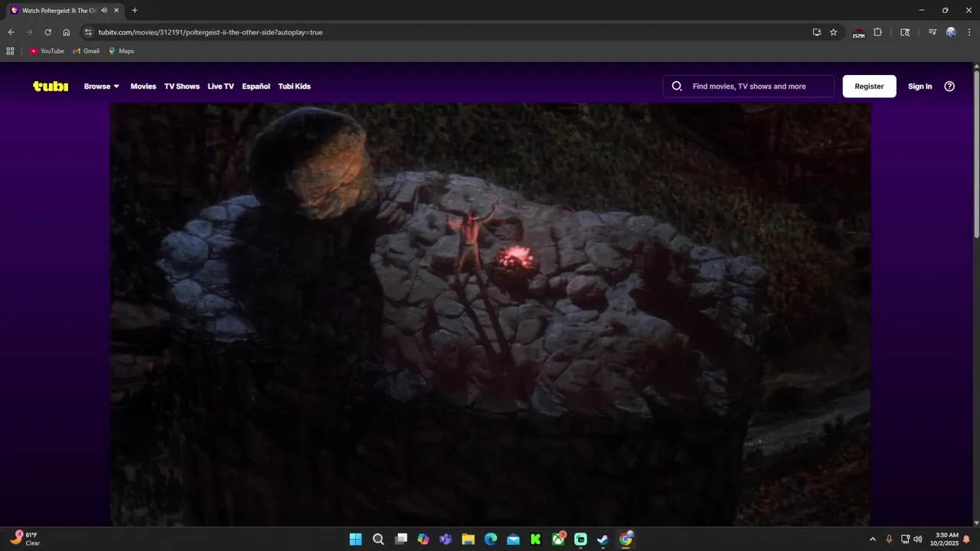Viewport: 980px width, 551px height.
Task: Show hidden system tray icons chevron
Action: (872, 540)
